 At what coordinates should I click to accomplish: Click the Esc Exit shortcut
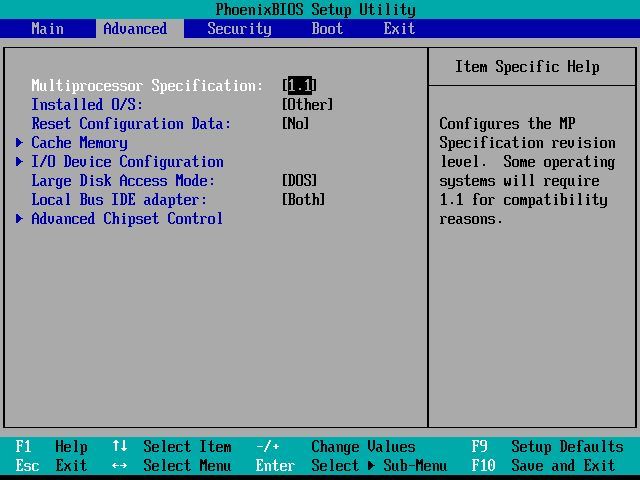(51, 465)
